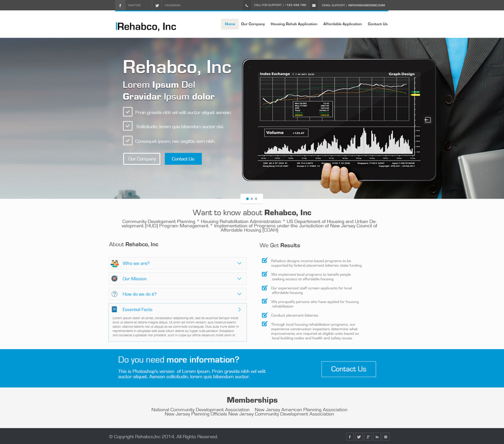Toggle the checkbox beside 'Proin gravida nibh' text
504x444 pixels.
pos(127,111)
